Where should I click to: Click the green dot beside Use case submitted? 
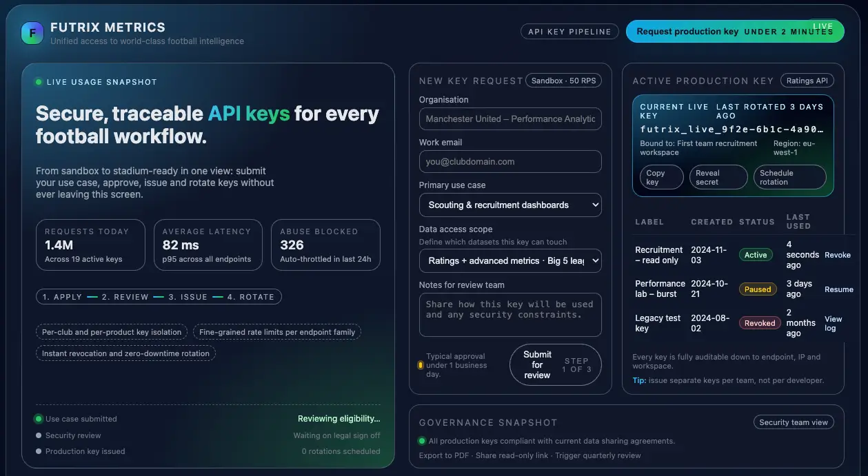pyautogui.click(x=39, y=418)
